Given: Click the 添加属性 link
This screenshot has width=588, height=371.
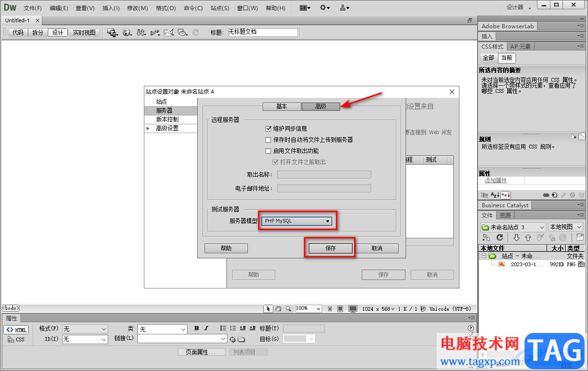Looking at the screenshot, I should coord(496,180).
